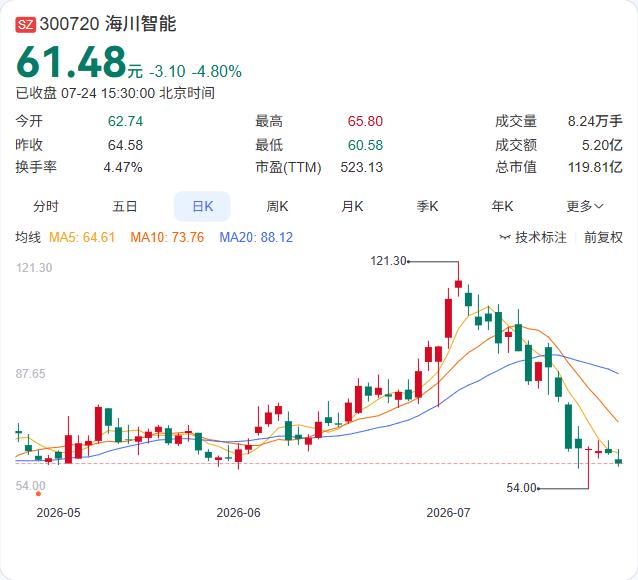638x580 pixels.
Task: Click the 2026-05 date axis label
Action: pos(58,512)
